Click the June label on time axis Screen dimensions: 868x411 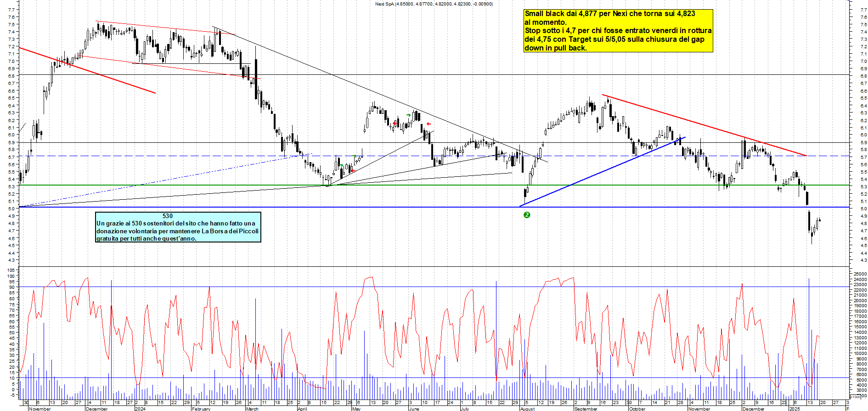click(414, 409)
